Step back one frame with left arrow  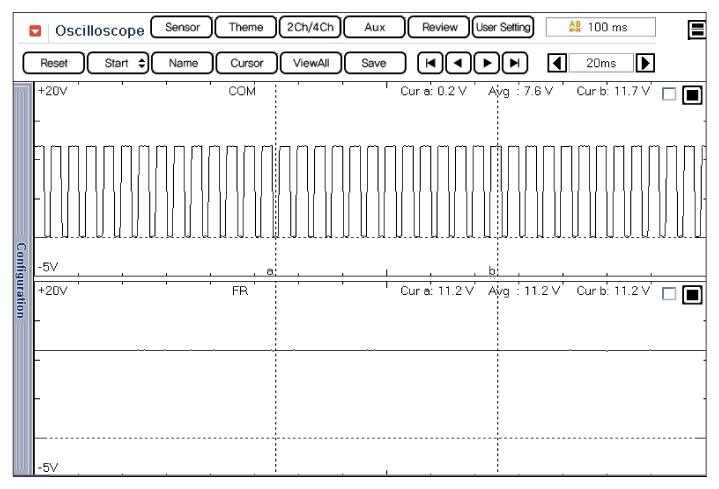coord(458,62)
